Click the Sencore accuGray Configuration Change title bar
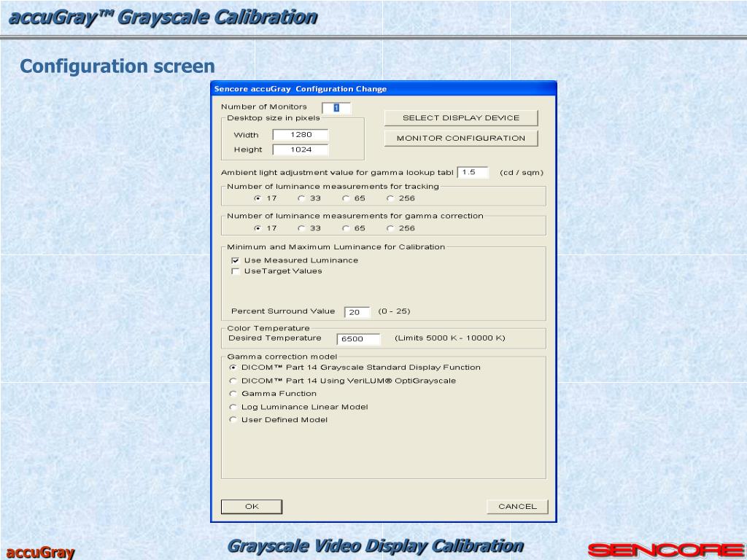Image resolution: width=747 pixels, height=560 pixels. click(x=384, y=88)
